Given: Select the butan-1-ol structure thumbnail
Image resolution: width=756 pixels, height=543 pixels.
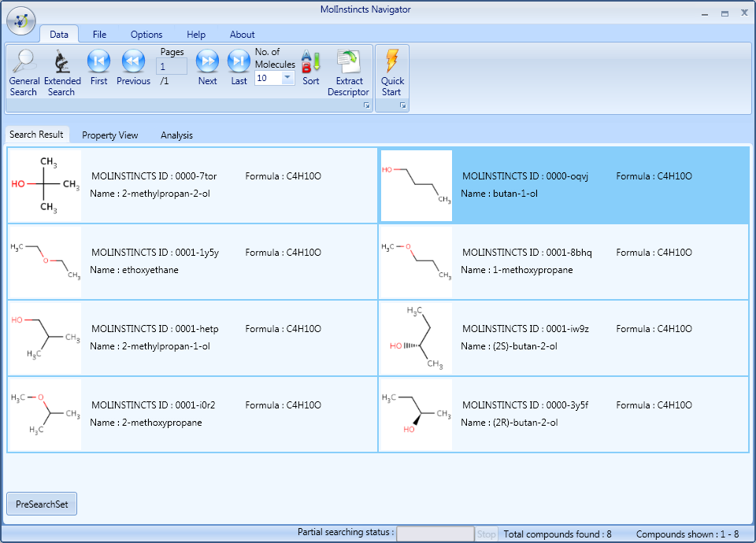Looking at the screenshot, I should coord(417,186).
